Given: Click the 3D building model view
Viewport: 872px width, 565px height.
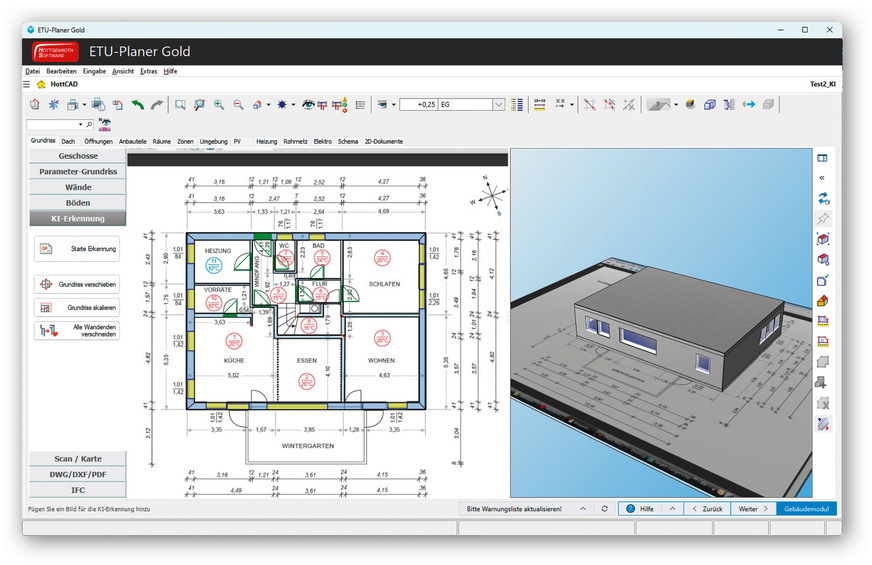Looking at the screenshot, I should pyautogui.click(x=661, y=323).
